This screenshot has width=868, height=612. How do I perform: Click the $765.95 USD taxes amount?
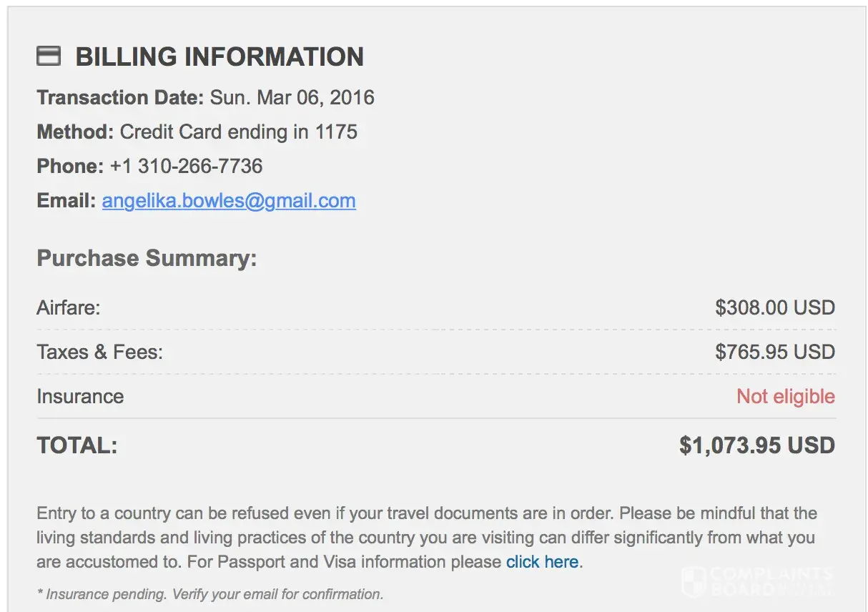coord(774,352)
